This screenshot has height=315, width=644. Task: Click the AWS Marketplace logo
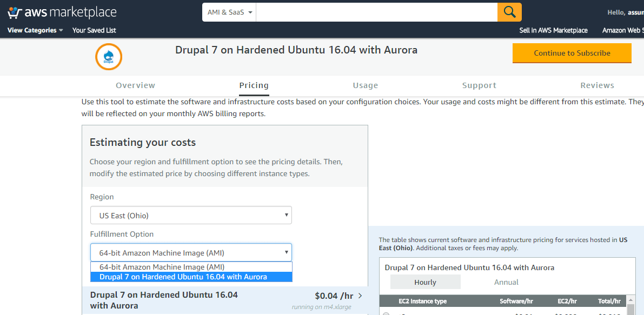pos(62,12)
